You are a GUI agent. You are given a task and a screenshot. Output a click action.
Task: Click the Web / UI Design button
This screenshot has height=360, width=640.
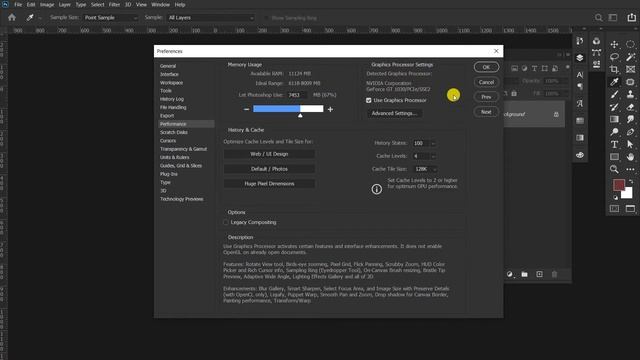269,154
